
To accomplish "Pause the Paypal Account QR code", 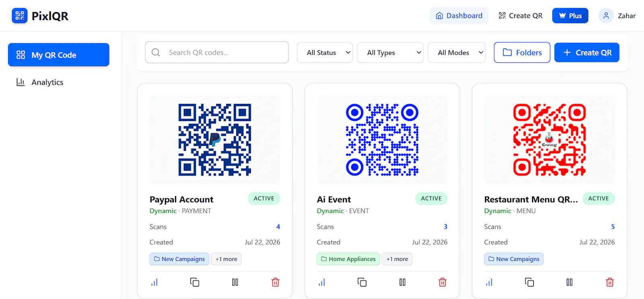I will pos(235,282).
